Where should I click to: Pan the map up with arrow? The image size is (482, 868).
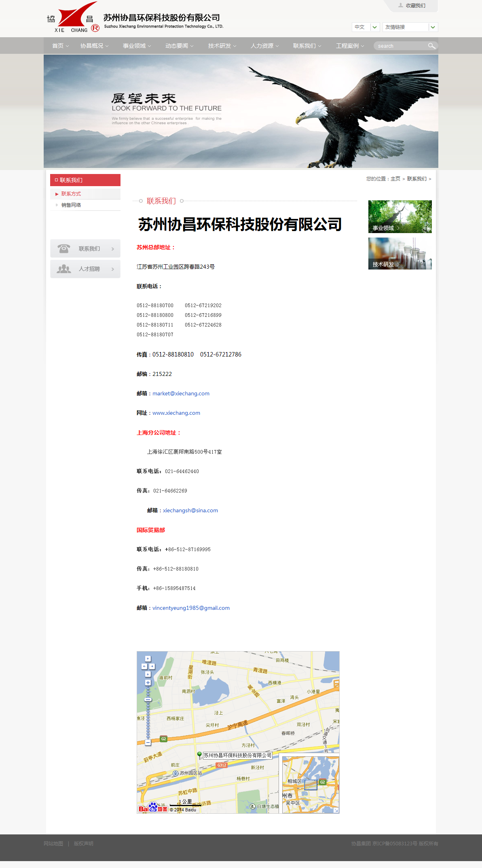click(x=148, y=659)
